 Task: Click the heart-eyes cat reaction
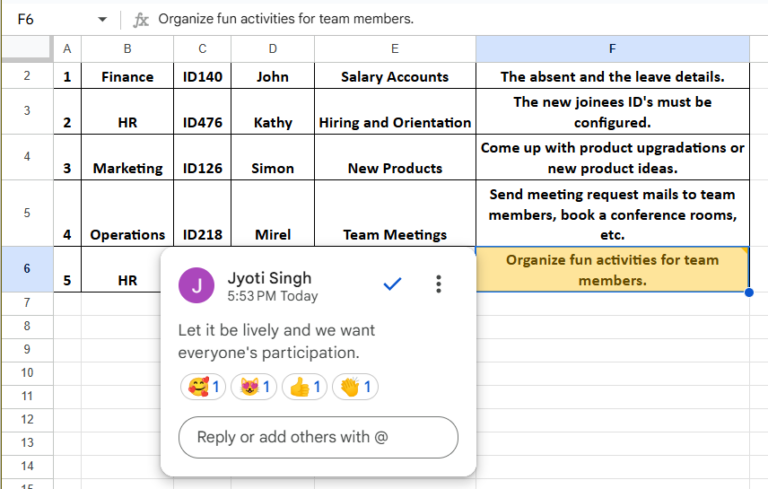click(x=254, y=387)
